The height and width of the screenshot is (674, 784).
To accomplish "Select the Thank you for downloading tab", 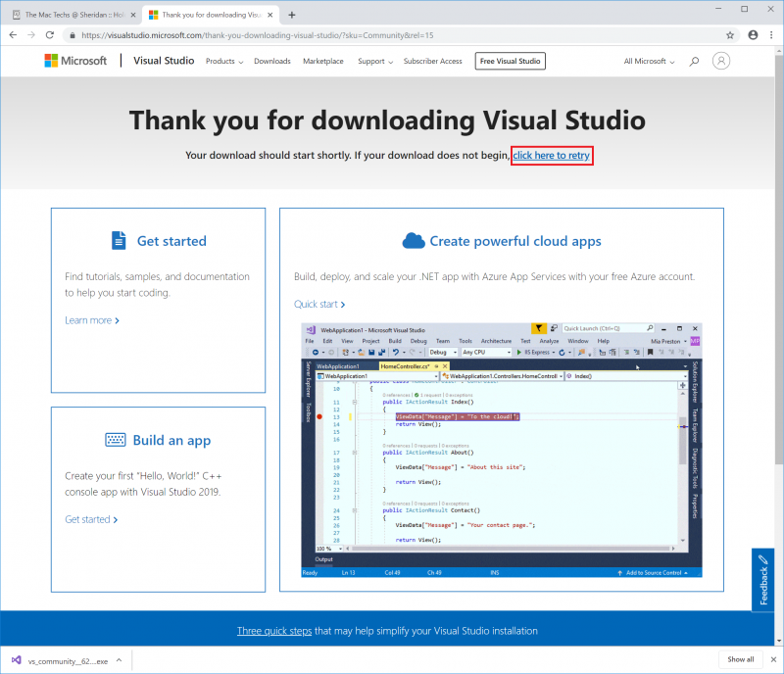I will point(209,15).
